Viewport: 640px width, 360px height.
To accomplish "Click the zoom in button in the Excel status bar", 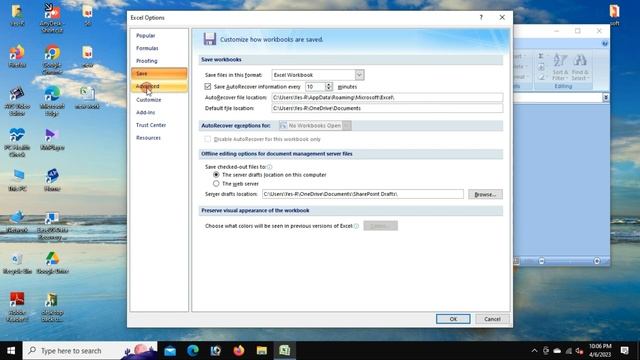I will click(x=597, y=261).
